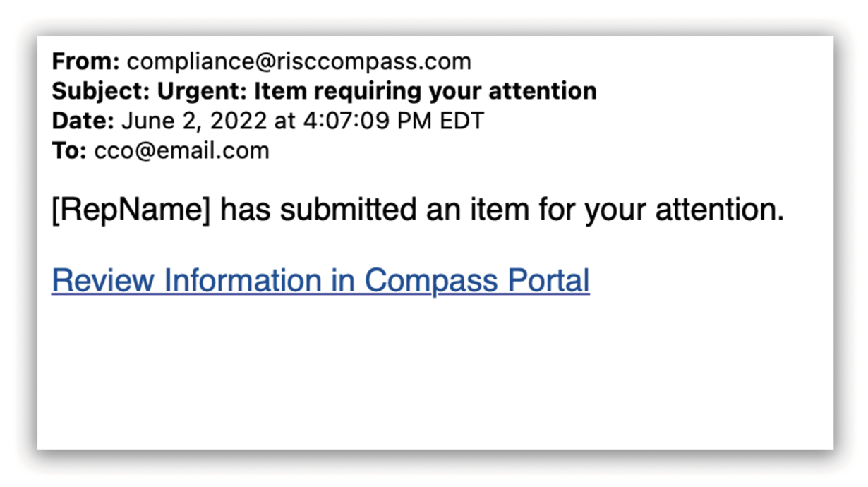
Task: Select the bold From: label
Action: coord(85,61)
